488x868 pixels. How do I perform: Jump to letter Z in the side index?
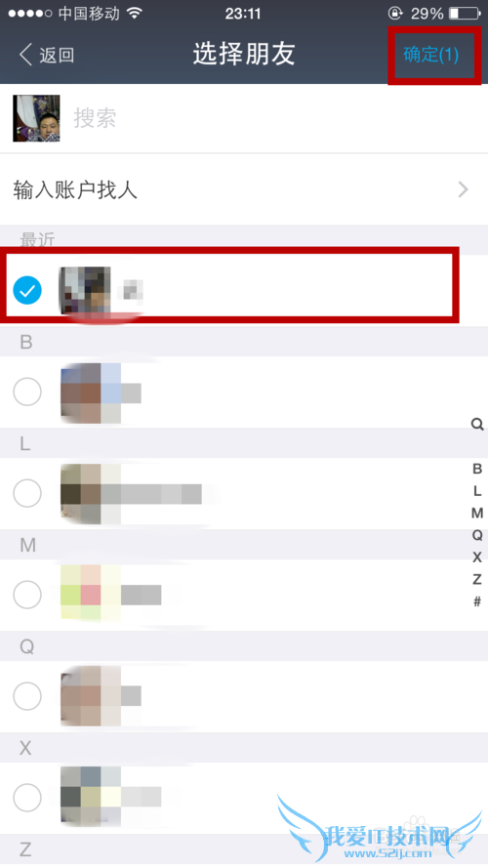tap(477, 579)
